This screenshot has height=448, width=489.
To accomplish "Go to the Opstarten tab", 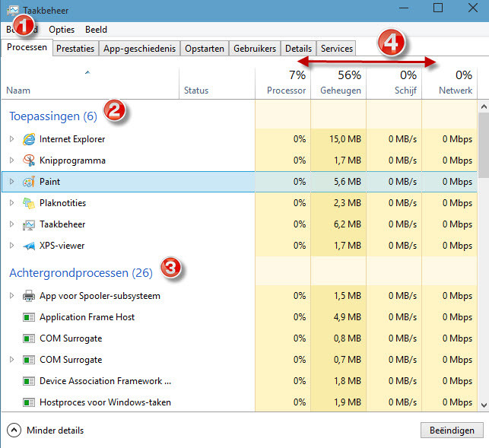I will click(x=205, y=49).
